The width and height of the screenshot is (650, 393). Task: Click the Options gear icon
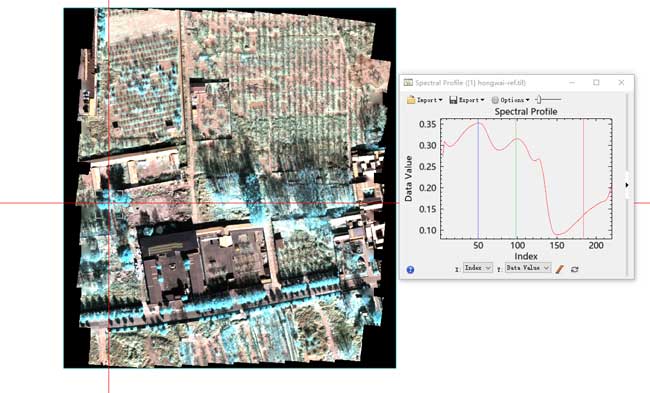click(495, 100)
